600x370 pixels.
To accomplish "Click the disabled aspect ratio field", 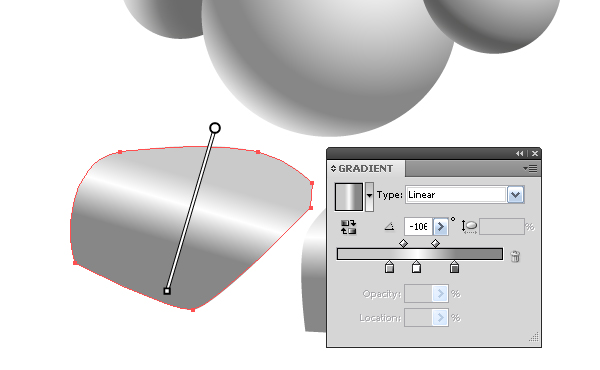I will click(502, 227).
